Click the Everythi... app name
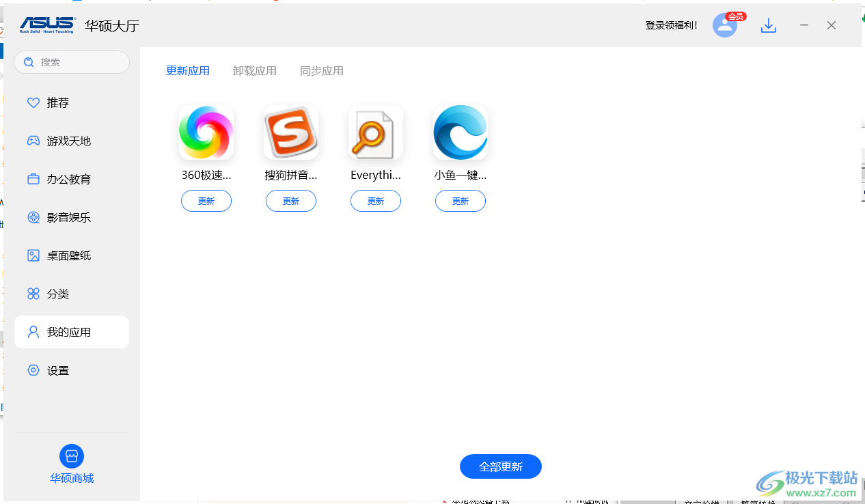Viewport: 865px width, 504px height. click(x=376, y=175)
